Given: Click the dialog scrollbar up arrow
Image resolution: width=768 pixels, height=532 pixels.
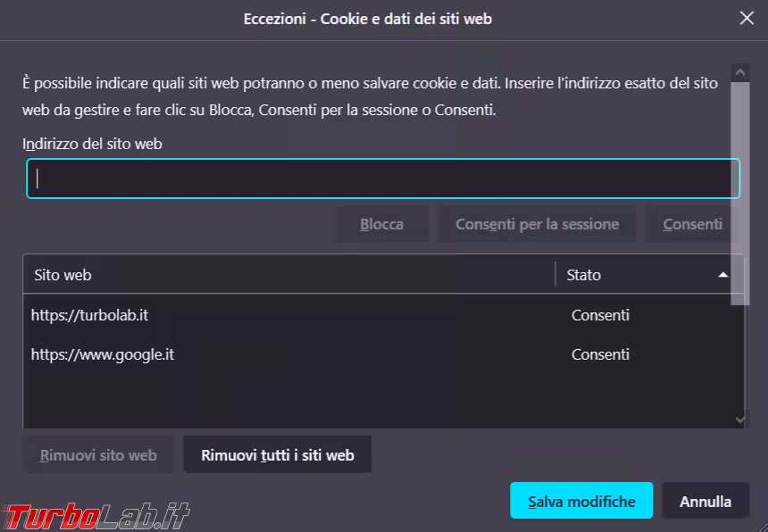Looking at the screenshot, I should tap(739, 72).
